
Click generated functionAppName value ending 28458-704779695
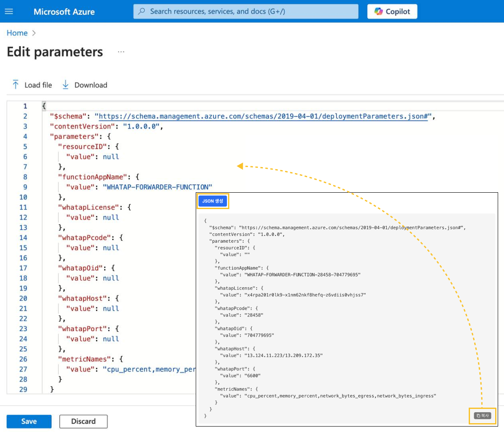(x=302, y=275)
